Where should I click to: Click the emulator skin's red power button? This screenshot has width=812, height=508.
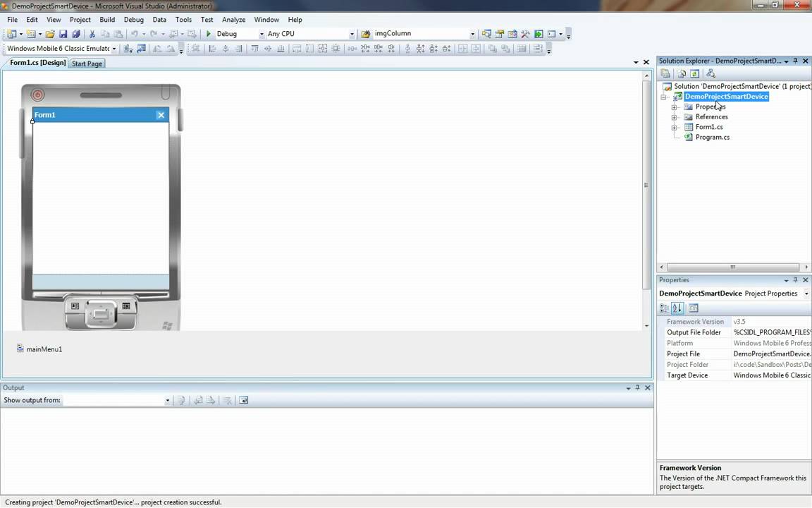tap(37, 95)
